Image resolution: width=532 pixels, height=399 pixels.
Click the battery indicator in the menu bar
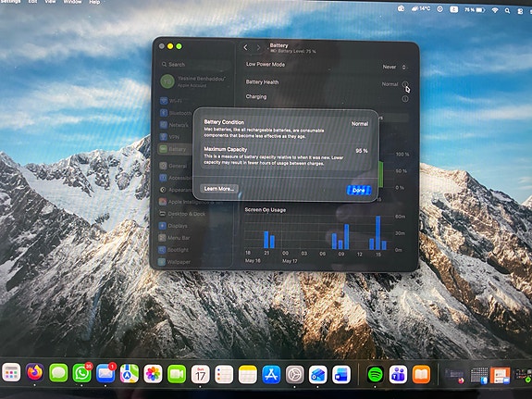[x=475, y=10]
